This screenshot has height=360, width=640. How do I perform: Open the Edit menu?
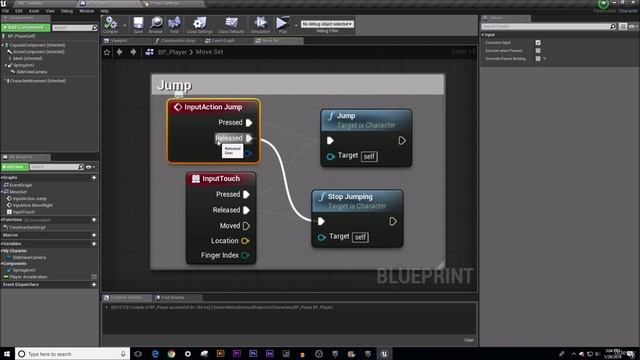tap(18, 11)
